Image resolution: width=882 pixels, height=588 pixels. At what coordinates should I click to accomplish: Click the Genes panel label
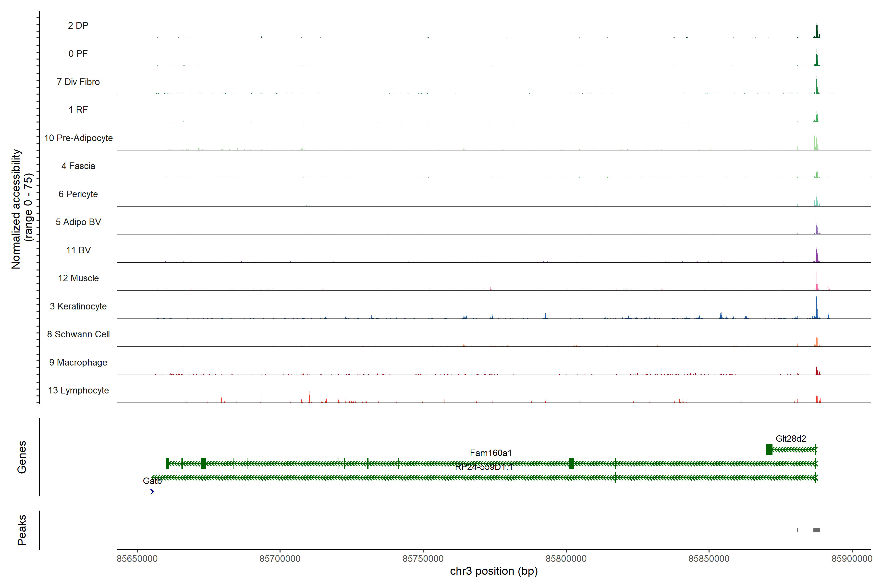[x=22, y=457]
